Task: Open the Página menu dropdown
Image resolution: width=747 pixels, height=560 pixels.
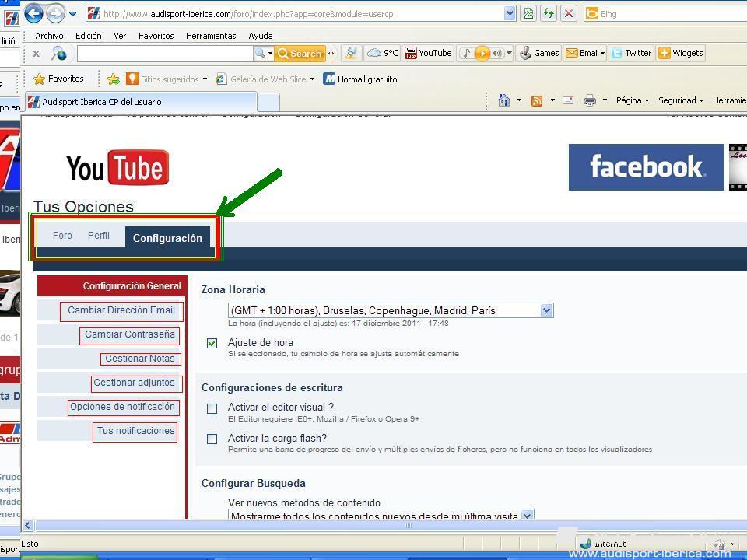Action: tap(632, 100)
